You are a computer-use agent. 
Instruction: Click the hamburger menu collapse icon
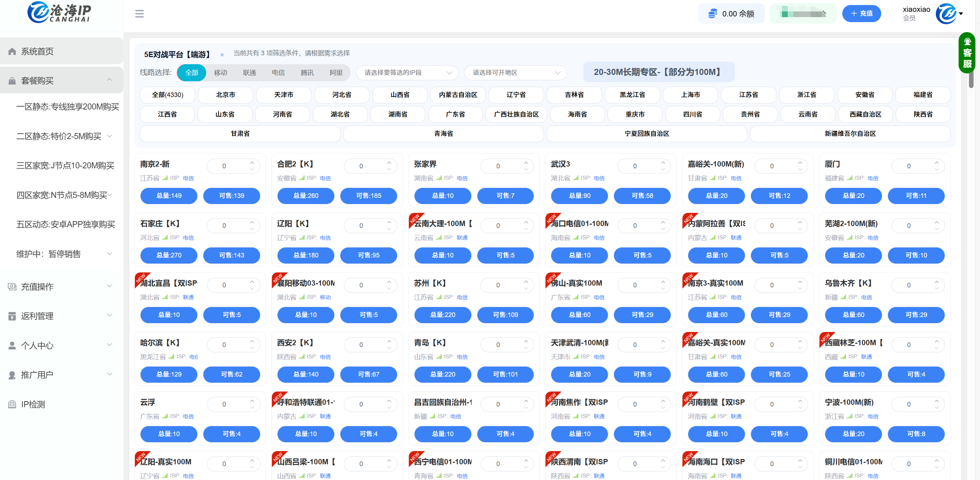(139, 14)
